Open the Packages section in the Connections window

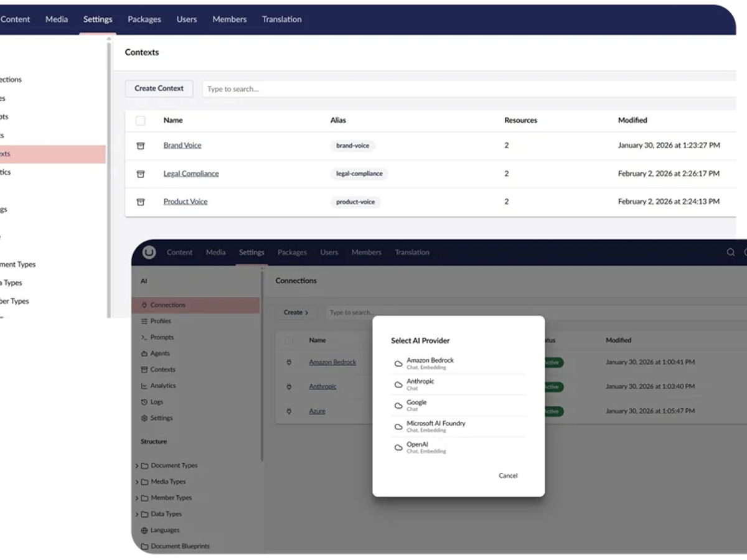pos(292,252)
